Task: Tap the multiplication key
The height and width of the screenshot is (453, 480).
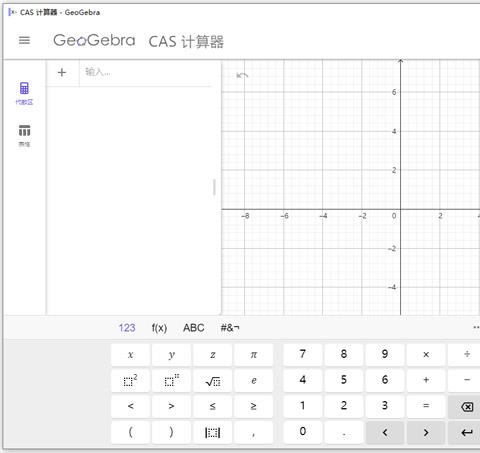Action: pos(426,355)
